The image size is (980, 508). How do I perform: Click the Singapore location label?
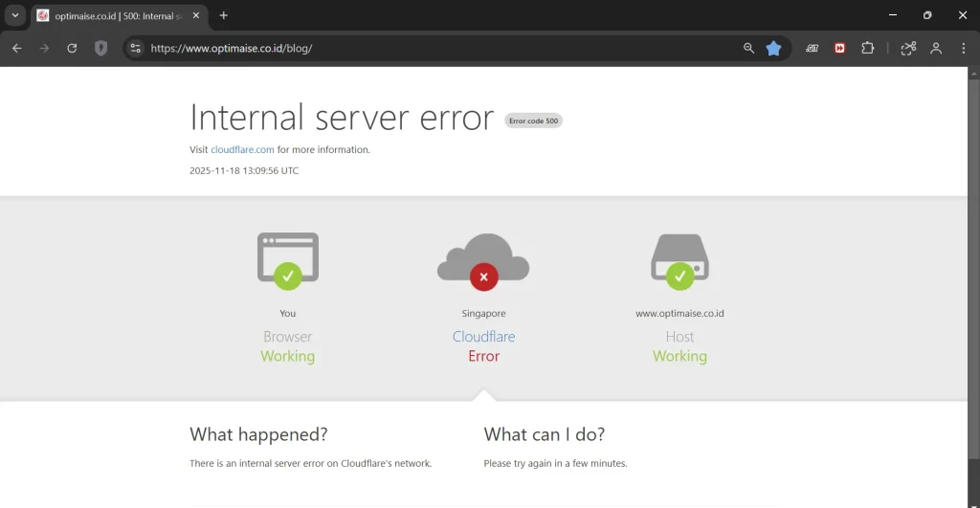(483, 313)
